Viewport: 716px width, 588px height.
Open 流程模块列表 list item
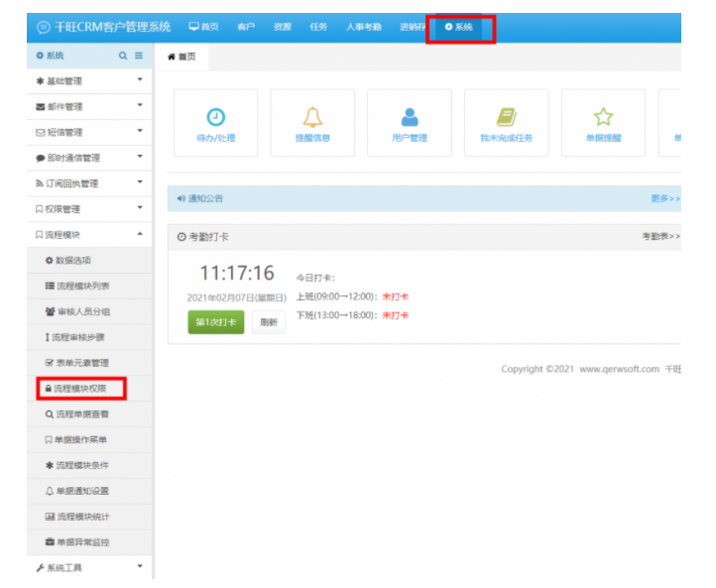point(89,286)
